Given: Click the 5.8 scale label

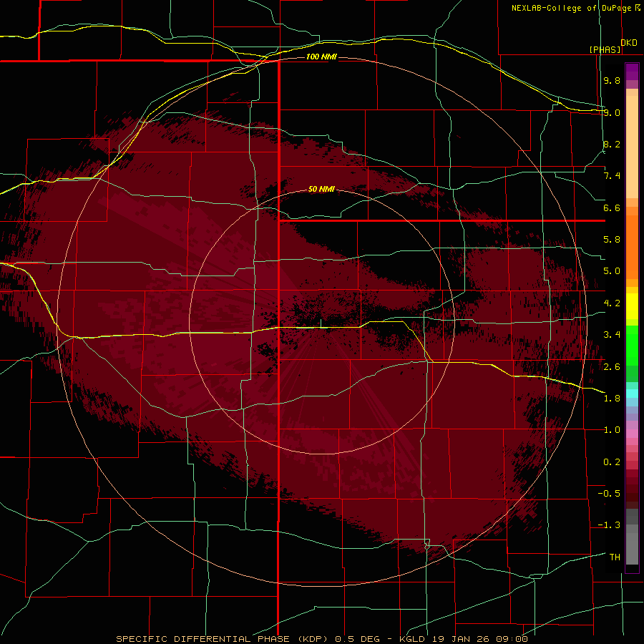Looking at the screenshot, I should (612, 240).
